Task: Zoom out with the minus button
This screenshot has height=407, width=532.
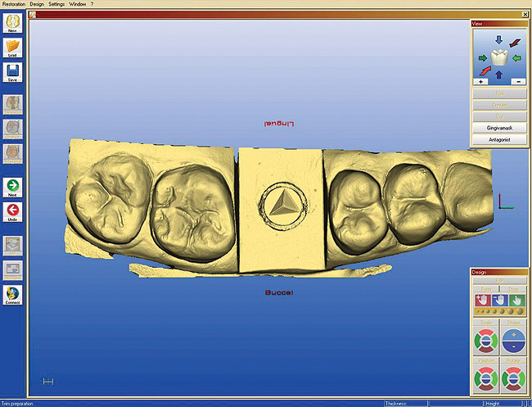Action: 518,83
